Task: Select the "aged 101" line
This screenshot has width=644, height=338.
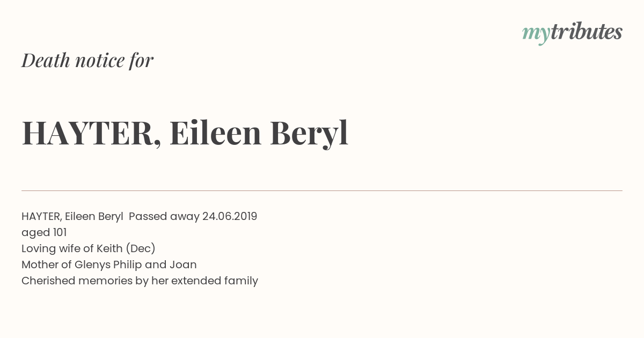Action: [x=44, y=233]
